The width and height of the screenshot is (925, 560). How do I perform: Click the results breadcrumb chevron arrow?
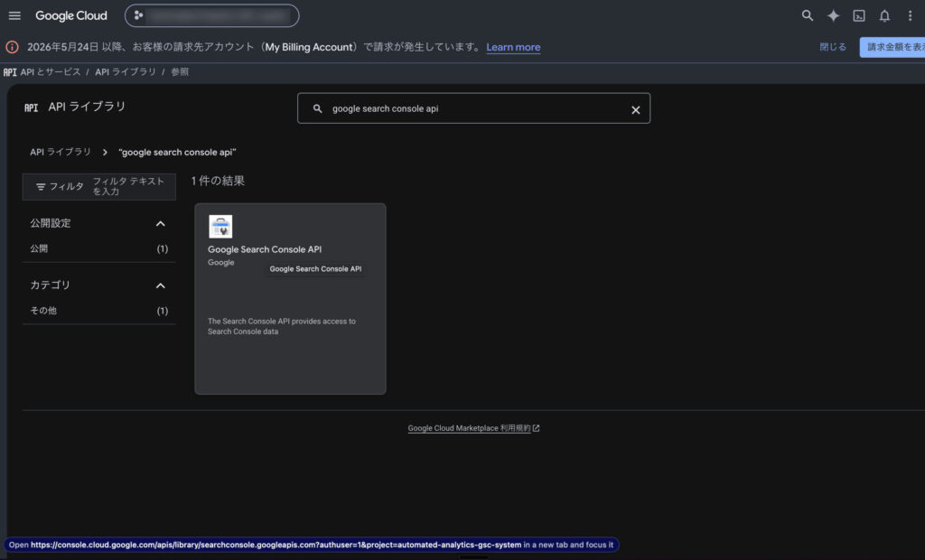point(105,153)
